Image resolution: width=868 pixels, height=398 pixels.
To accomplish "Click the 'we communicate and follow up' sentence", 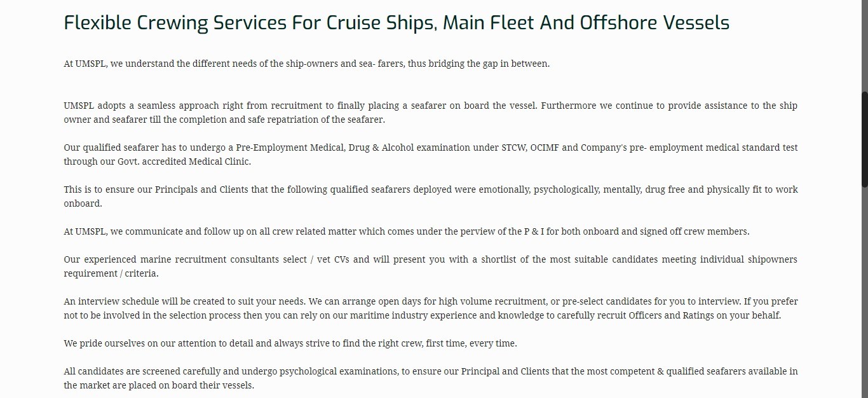I will 407,231.
